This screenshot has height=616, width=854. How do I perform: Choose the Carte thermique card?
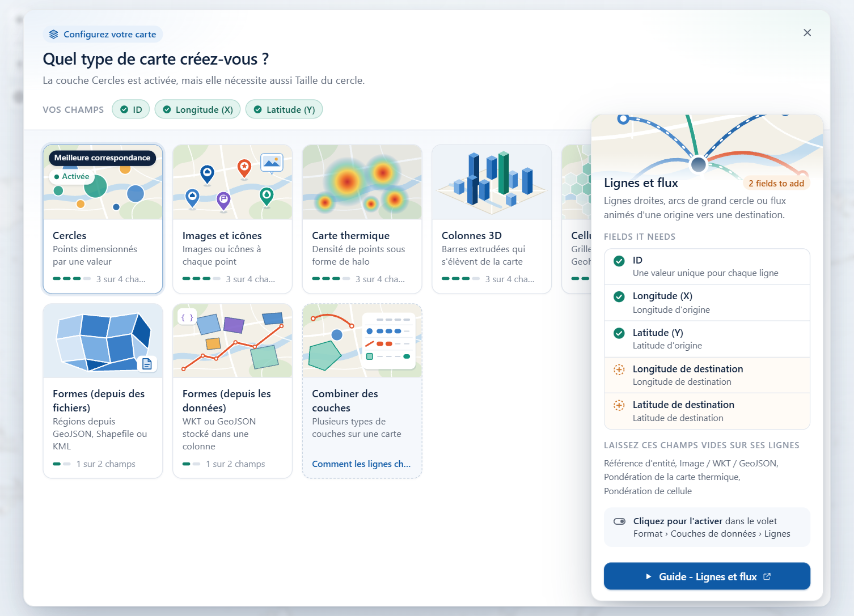tap(362, 219)
